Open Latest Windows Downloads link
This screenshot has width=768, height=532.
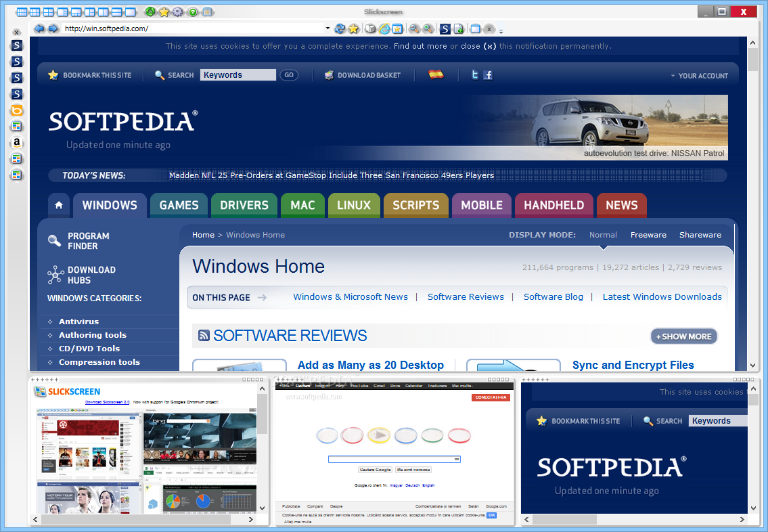click(662, 297)
